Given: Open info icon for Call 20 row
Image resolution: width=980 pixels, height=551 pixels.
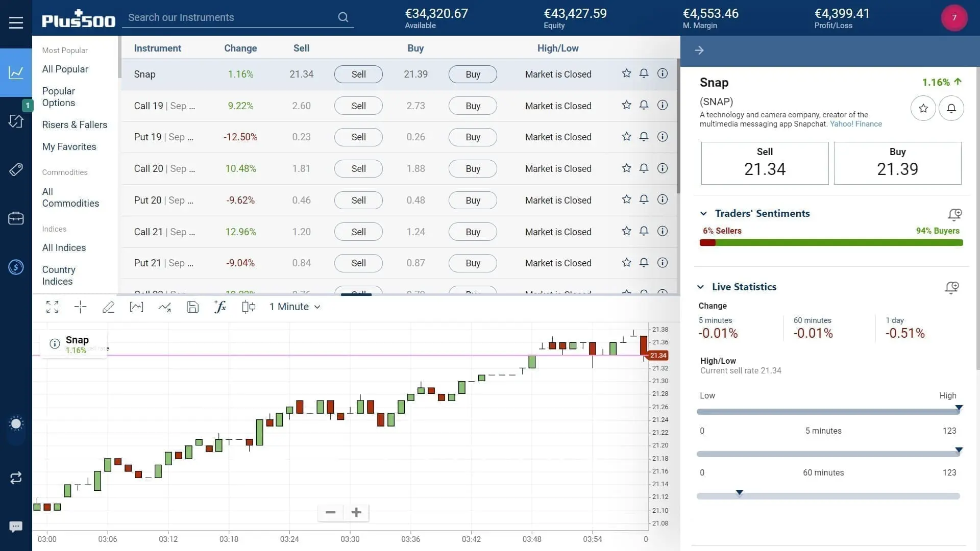Looking at the screenshot, I should [x=663, y=168].
